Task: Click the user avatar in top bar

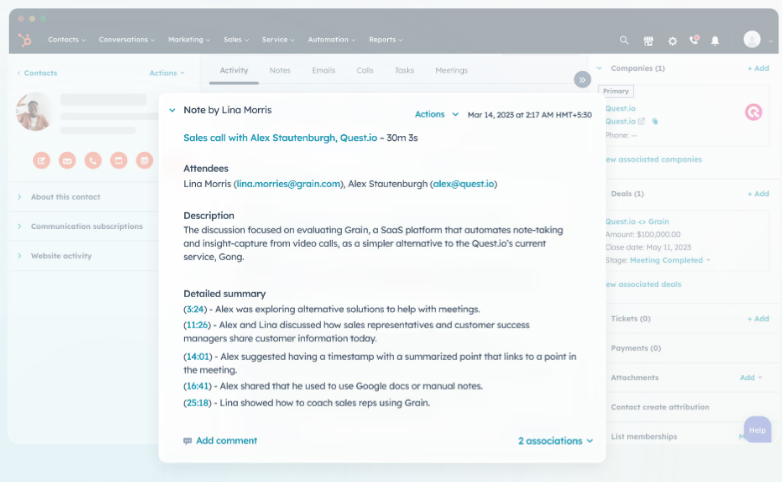Action: (752, 39)
